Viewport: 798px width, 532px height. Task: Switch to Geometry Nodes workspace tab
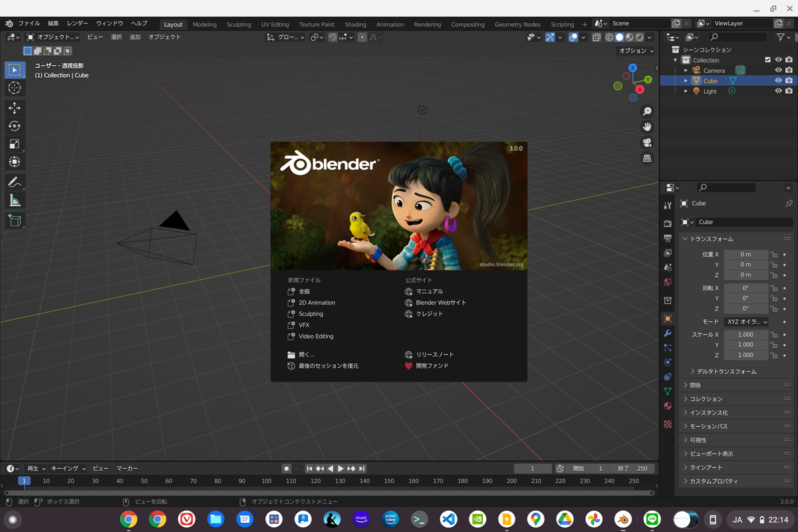coord(517,25)
